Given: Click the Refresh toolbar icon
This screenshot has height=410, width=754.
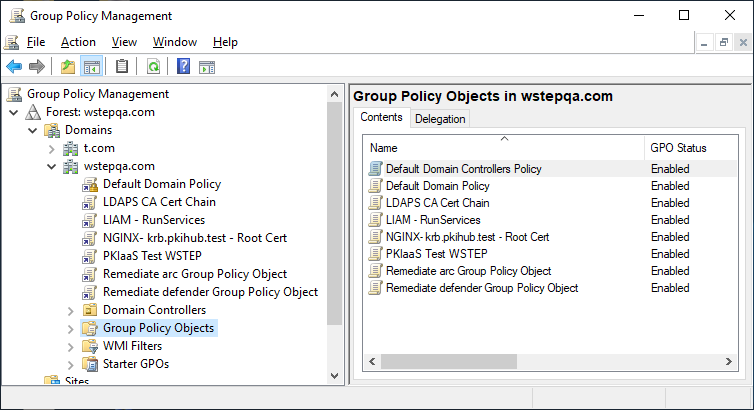Looking at the screenshot, I should tap(153, 67).
